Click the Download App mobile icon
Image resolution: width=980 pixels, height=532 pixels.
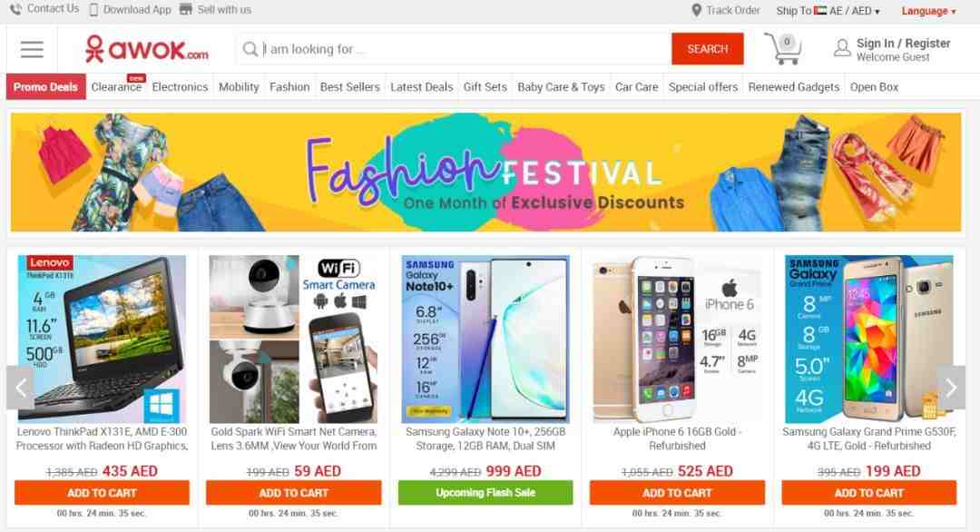point(93,10)
